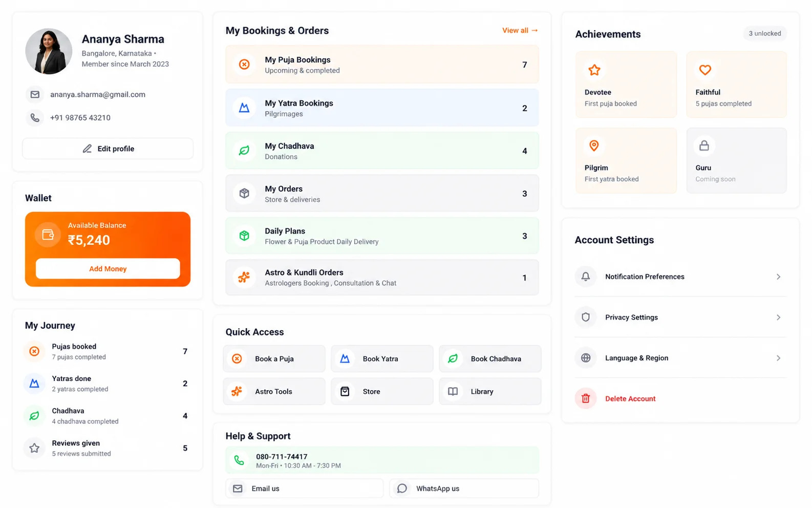Viewport: 812px width, 508px height.
Task: Click the Book Yatra button
Action: tap(382, 358)
